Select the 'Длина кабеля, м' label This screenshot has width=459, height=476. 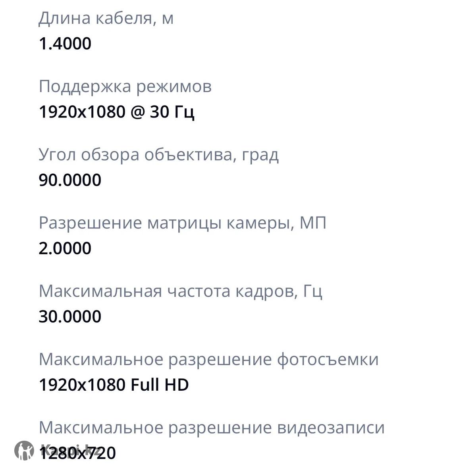[106, 18]
